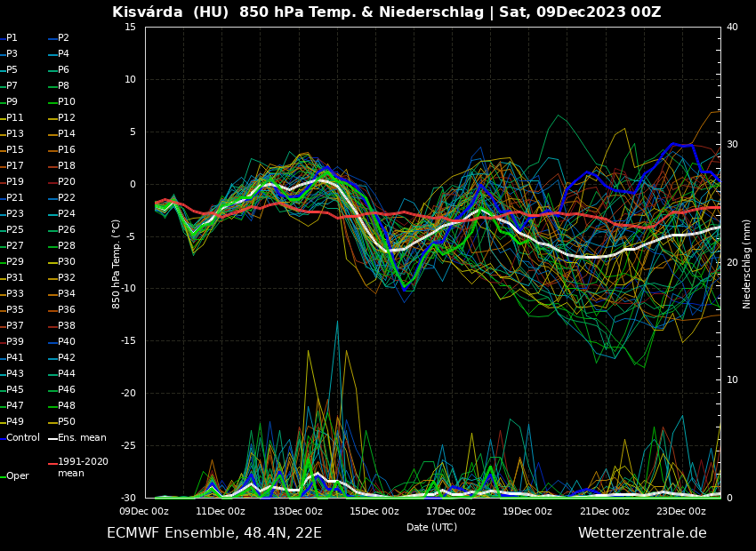This screenshot has height=551, width=756.
Task: Open the Wetterzentrale.de link text
Action: click(642, 533)
